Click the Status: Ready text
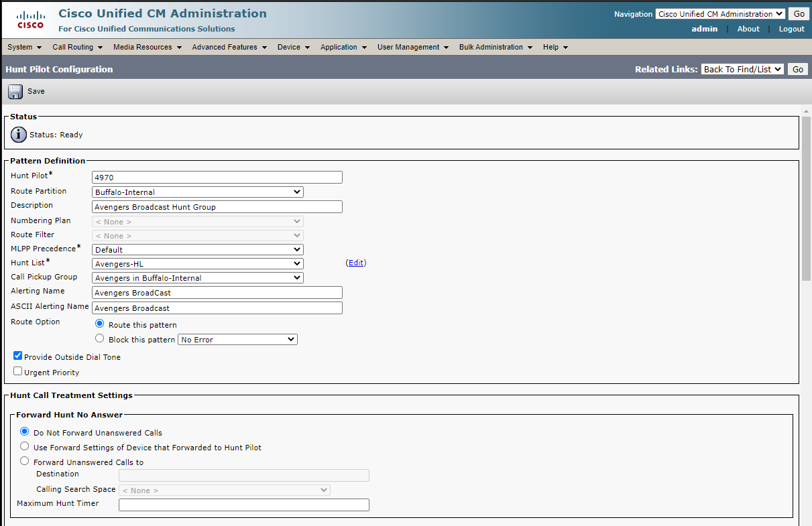This screenshot has height=526, width=812. (x=56, y=135)
